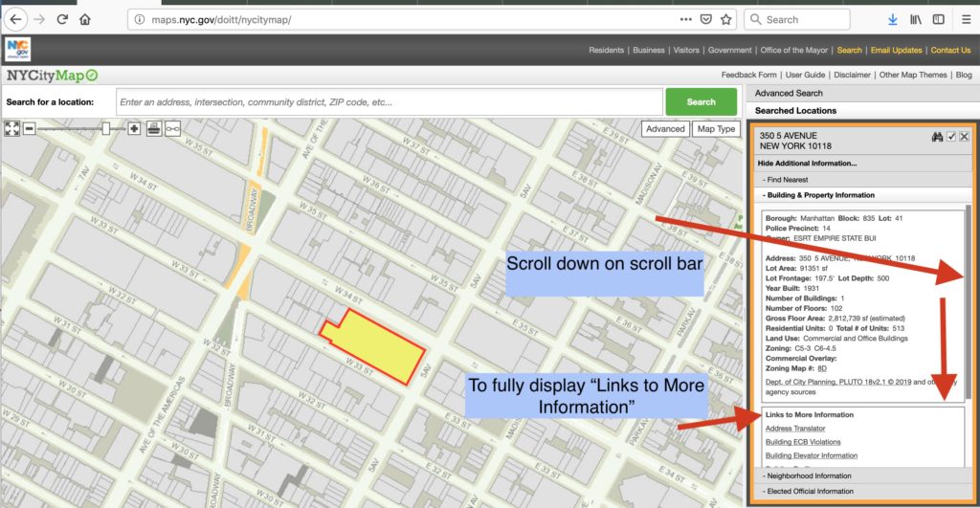
Task: Open the Building Elevator Information link
Action: coord(812,456)
